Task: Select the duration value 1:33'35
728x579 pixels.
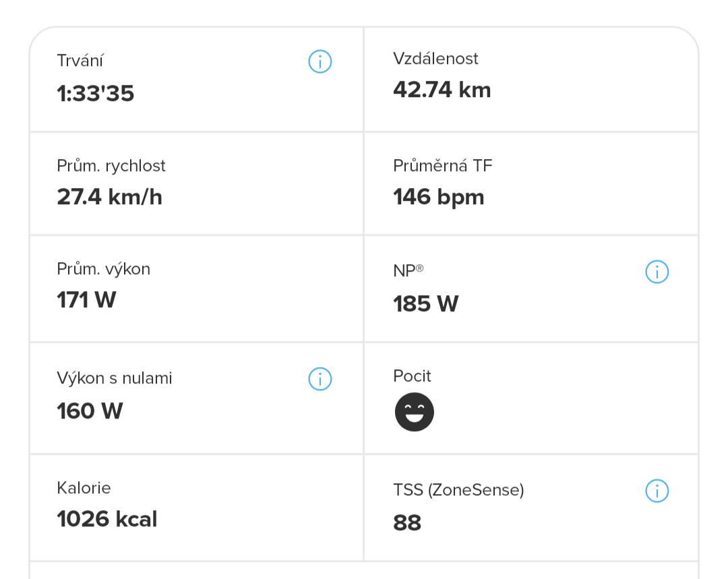Action: coord(96,93)
